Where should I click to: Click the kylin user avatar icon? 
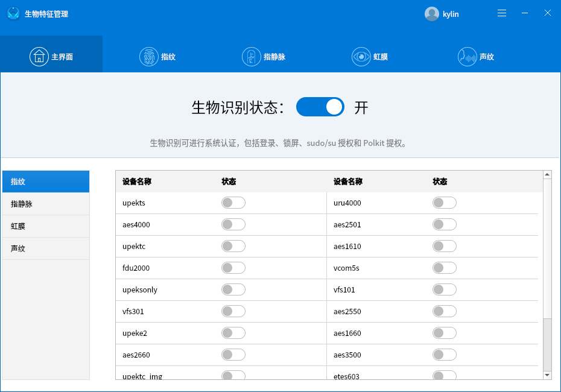(x=432, y=13)
